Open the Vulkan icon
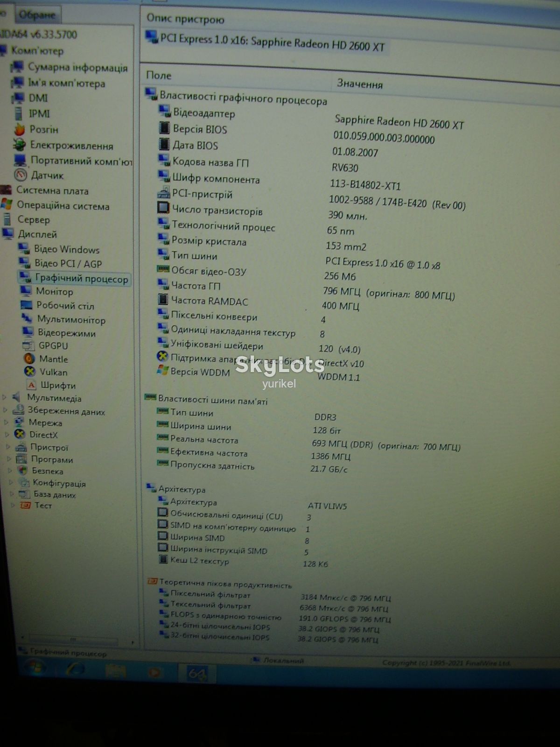Image resolution: width=560 pixels, height=747 pixels. point(30,372)
